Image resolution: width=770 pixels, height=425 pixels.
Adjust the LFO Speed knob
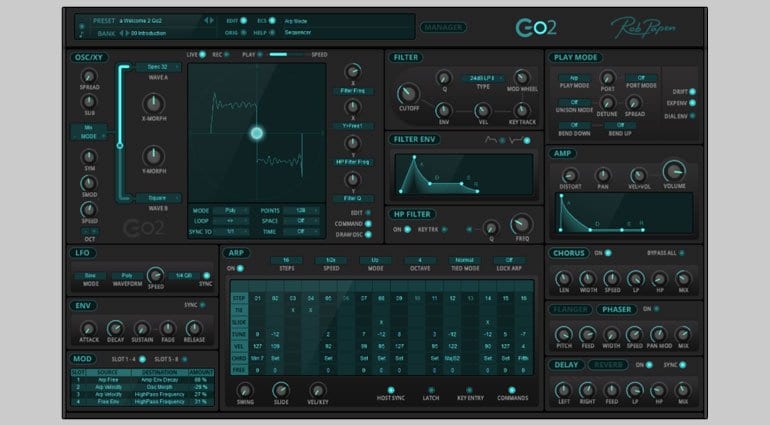[156, 275]
